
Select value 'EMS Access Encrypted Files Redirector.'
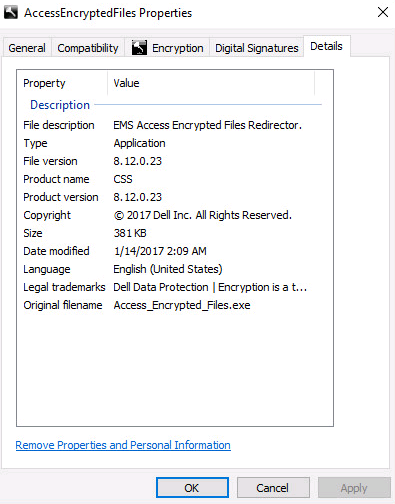[207, 125]
